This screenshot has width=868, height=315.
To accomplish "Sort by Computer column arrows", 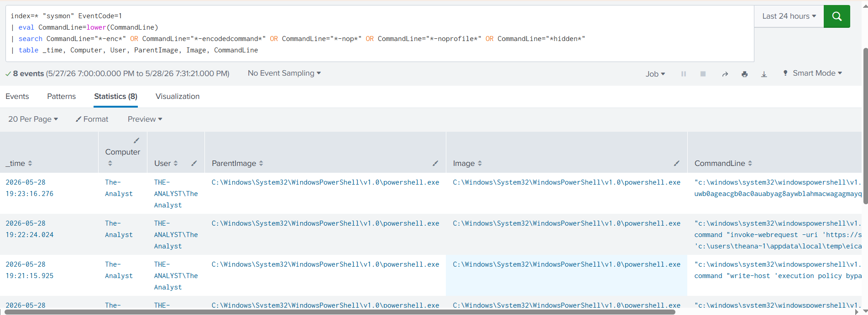I will point(110,163).
